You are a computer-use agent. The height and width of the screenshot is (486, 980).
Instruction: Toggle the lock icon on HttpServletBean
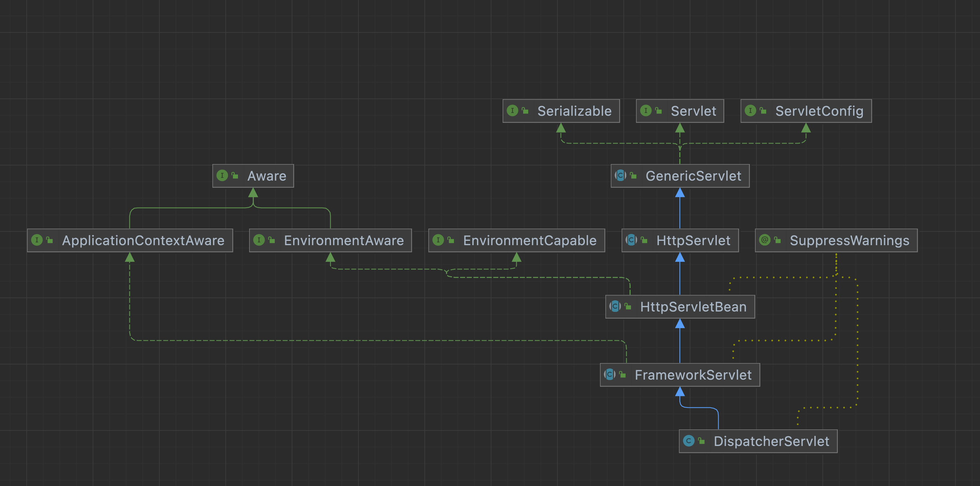(x=628, y=306)
